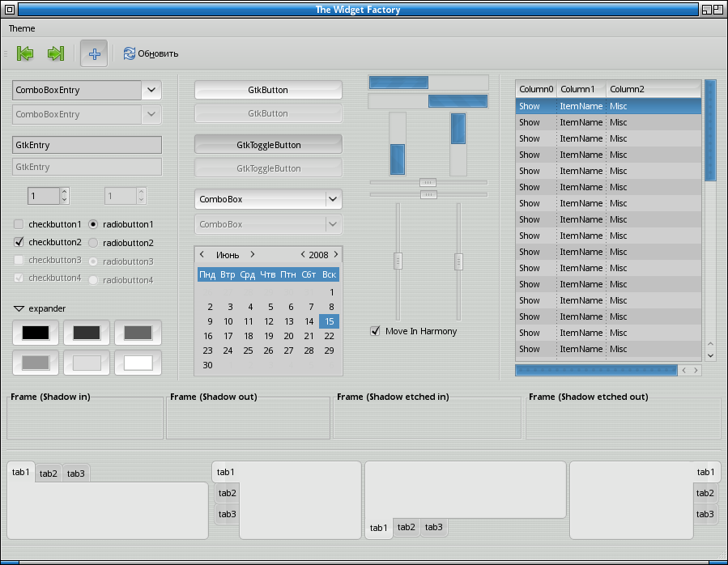Collapse the expander triangle

[19, 308]
